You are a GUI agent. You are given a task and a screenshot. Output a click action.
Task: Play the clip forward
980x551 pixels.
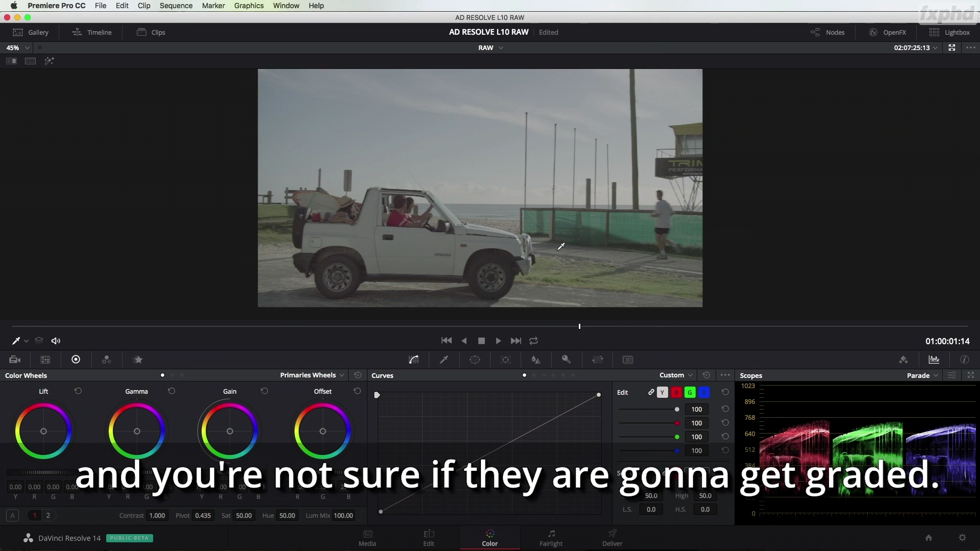[x=498, y=341]
